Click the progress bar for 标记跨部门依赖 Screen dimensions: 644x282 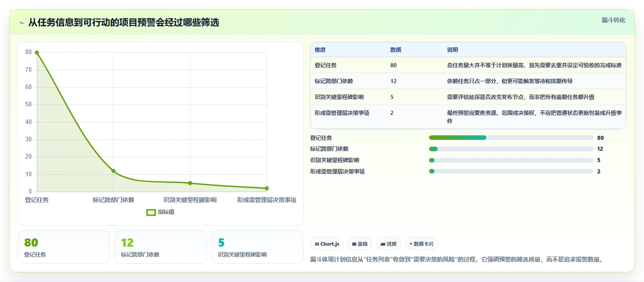pyautogui.click(x=511, y=149)
